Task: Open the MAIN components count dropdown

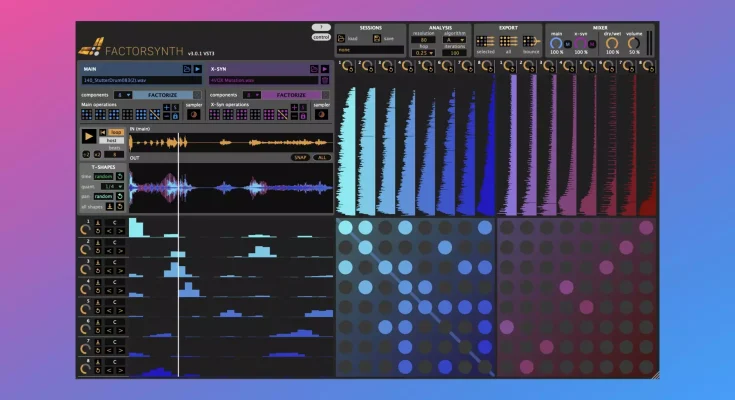Action: (123, 94)
